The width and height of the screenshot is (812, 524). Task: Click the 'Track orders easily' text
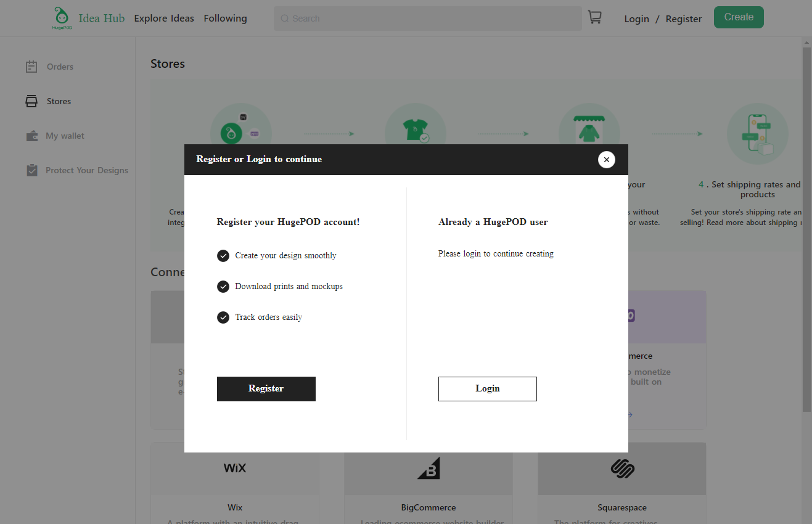268,317
